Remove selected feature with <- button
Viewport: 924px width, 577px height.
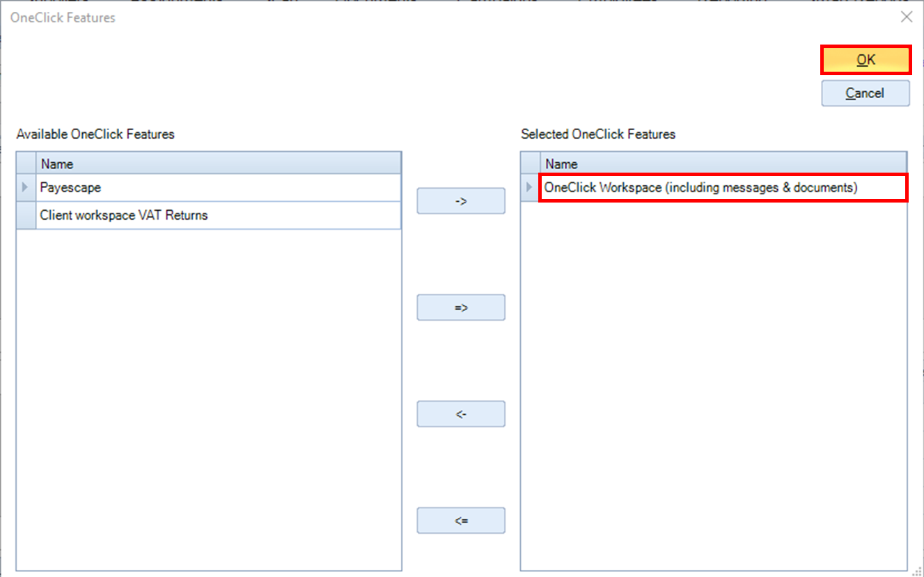(461, 414)
